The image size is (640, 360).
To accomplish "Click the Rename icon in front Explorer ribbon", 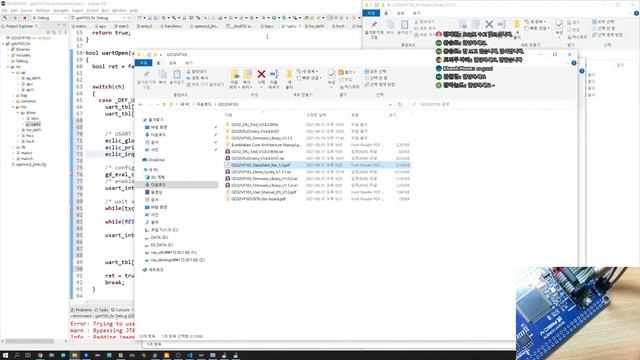I will pos(274,74).
